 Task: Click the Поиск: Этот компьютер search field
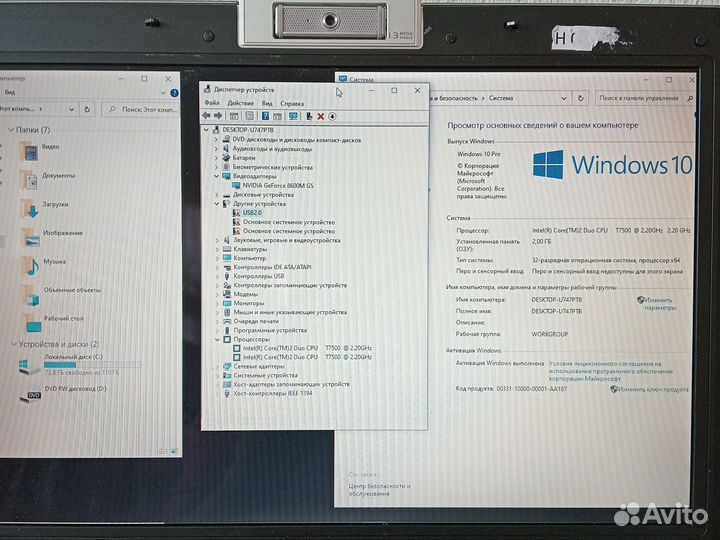(x=141, y=109)
